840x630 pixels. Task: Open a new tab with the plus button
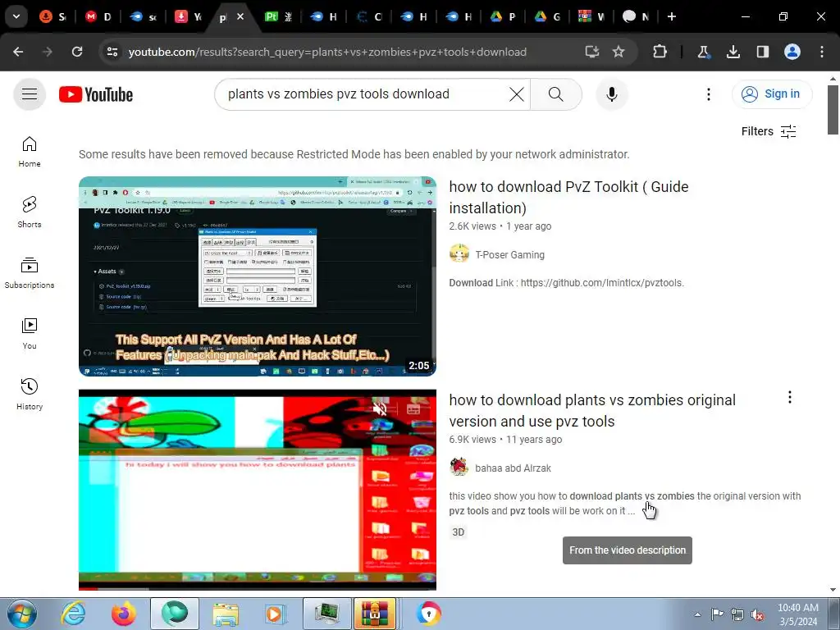point(671,16)
